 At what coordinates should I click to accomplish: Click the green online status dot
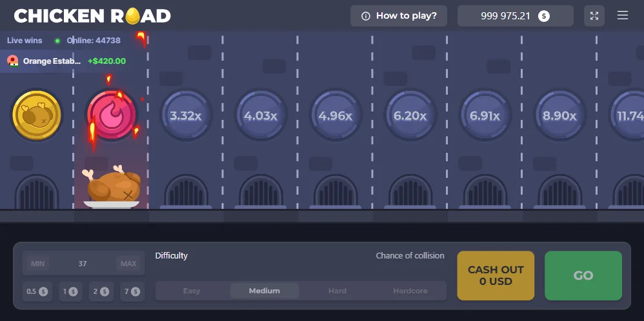(x=57, y=41)
